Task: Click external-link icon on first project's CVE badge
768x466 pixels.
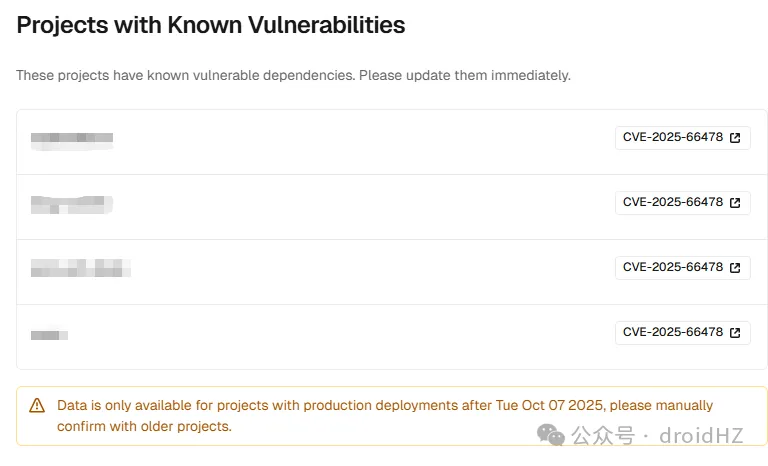Action: point(735,138)
